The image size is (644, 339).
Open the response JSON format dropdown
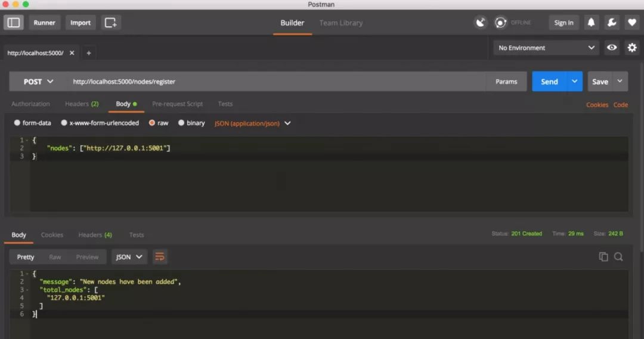(129, 257)
